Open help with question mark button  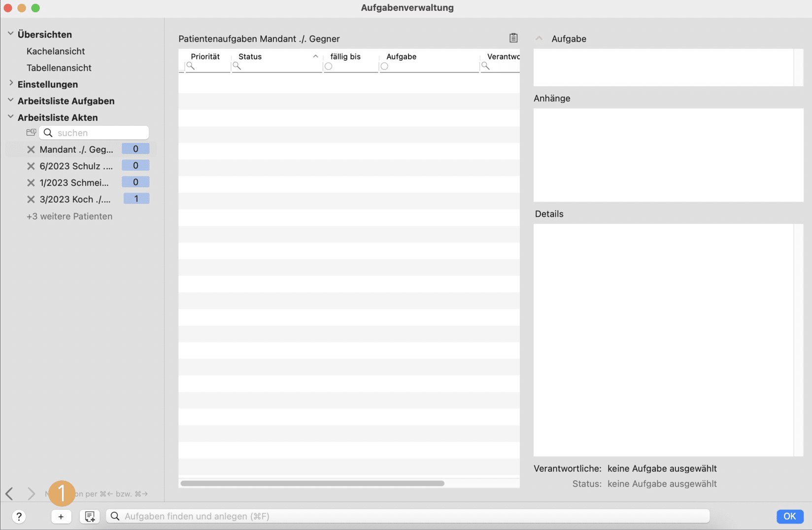[x=19, y=516]
